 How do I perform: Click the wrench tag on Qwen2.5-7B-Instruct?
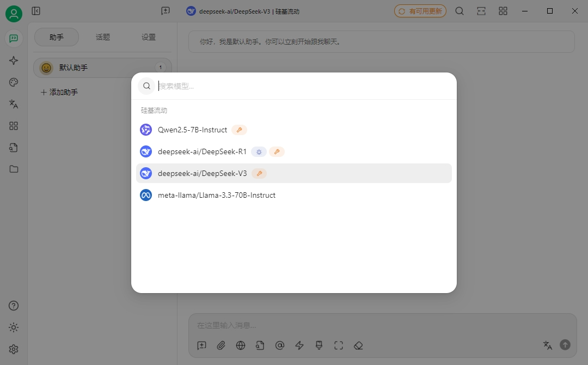pos(239,130)
